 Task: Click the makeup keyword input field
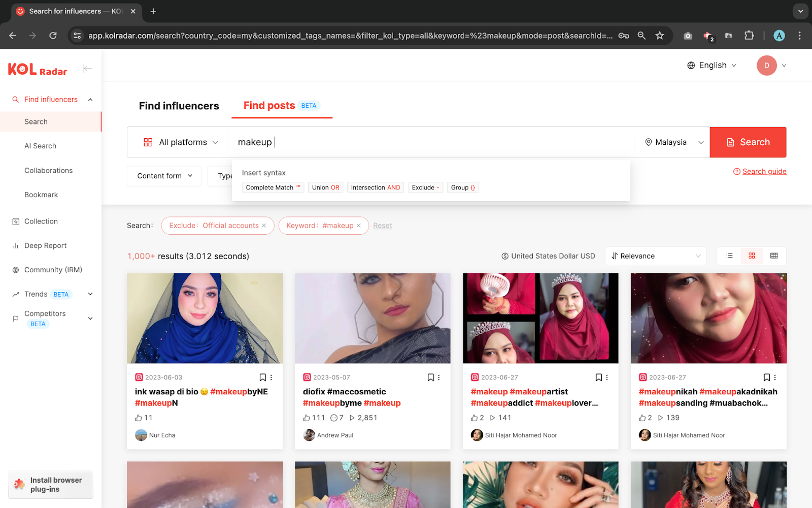coord(431,142)
